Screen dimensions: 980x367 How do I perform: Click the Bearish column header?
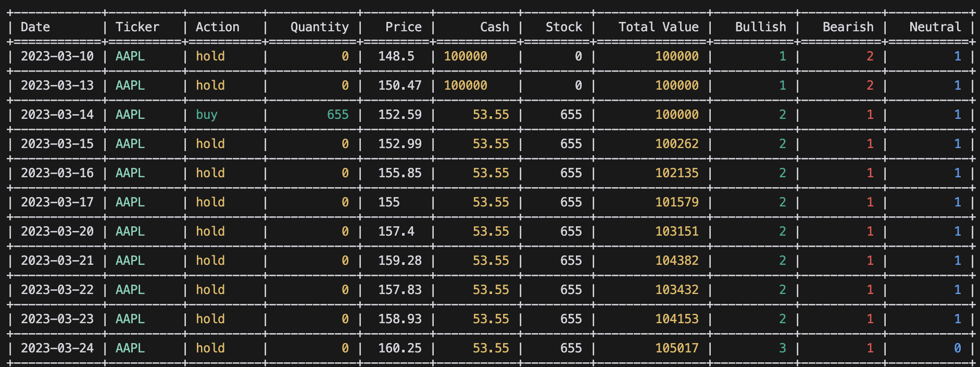point(848,27)
